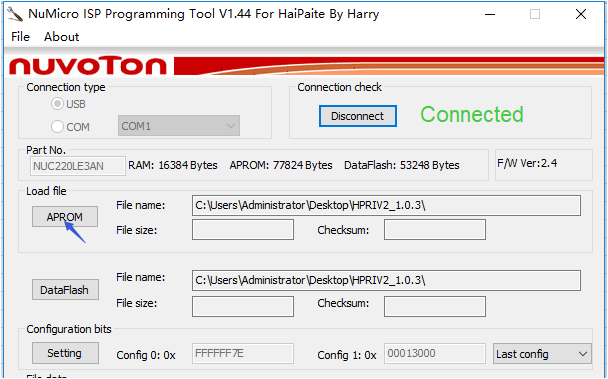608x379 pixels.
Task: Open the File menu
Action: (x=20, y=37)
